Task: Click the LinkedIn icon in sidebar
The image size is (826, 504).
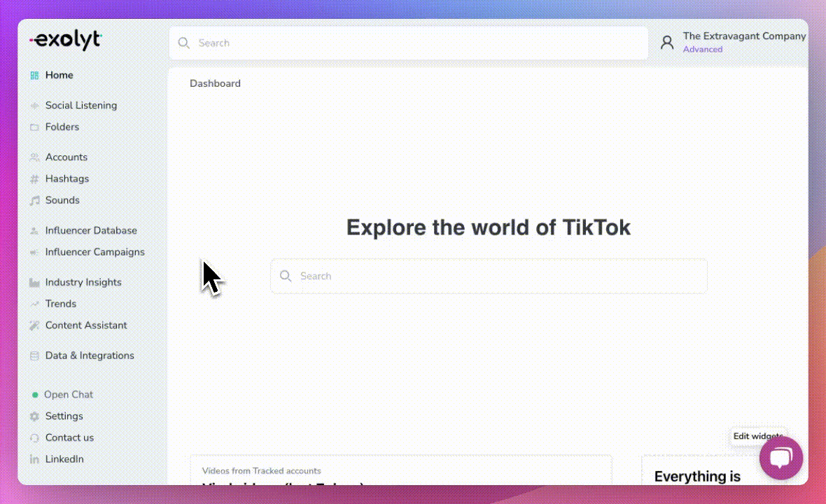Action: click(34, 459)
